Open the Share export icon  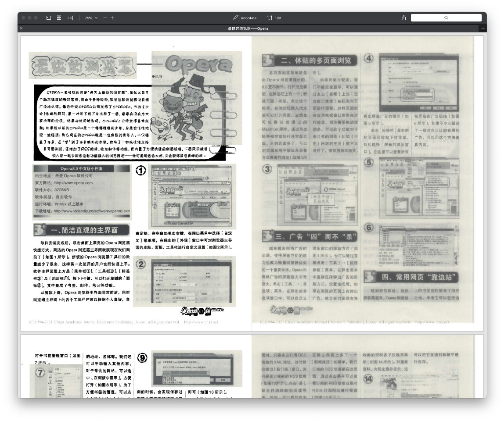(x=403, y=18)
